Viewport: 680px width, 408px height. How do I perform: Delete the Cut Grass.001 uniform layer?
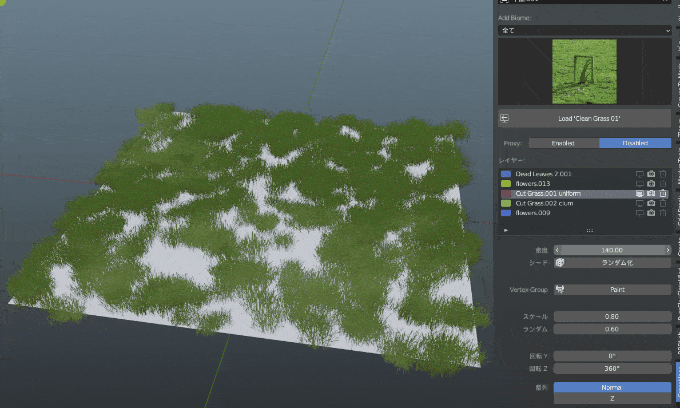663,193
